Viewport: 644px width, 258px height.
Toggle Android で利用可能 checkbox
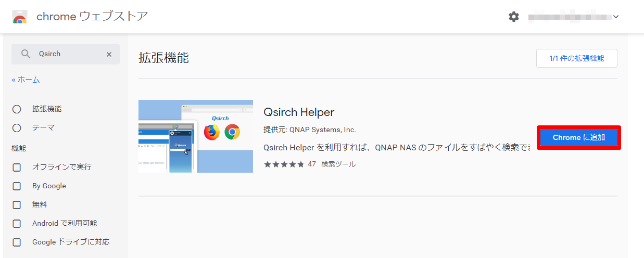17,224
